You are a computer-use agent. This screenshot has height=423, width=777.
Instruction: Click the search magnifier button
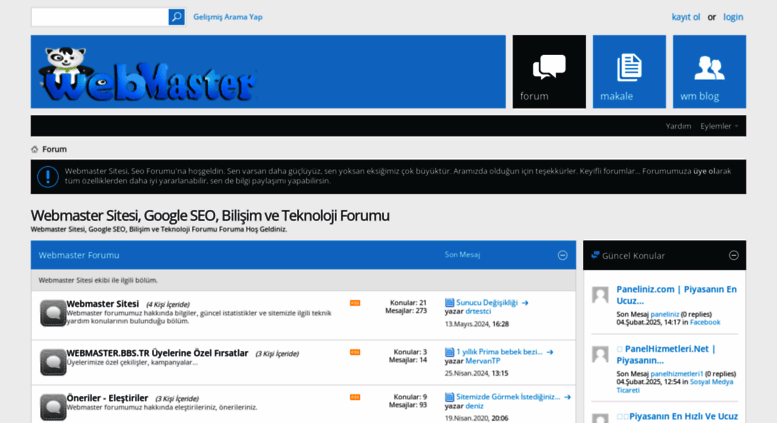pyautogui.click(x=176, y=17)
